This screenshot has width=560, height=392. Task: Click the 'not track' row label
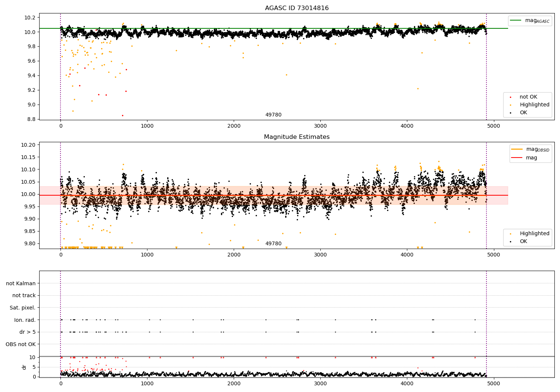pyautogui.click(x=24, y=296)
